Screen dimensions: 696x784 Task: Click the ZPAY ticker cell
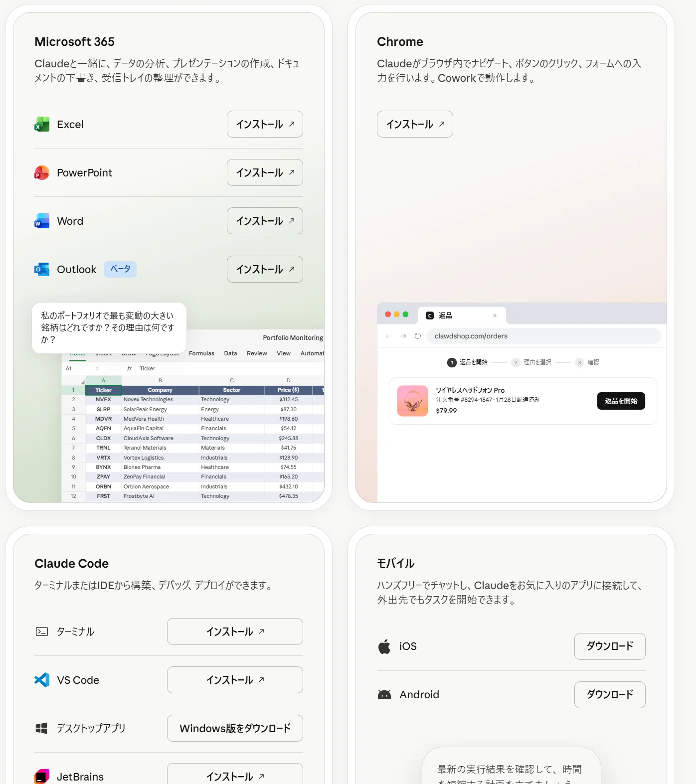point(103,477)
